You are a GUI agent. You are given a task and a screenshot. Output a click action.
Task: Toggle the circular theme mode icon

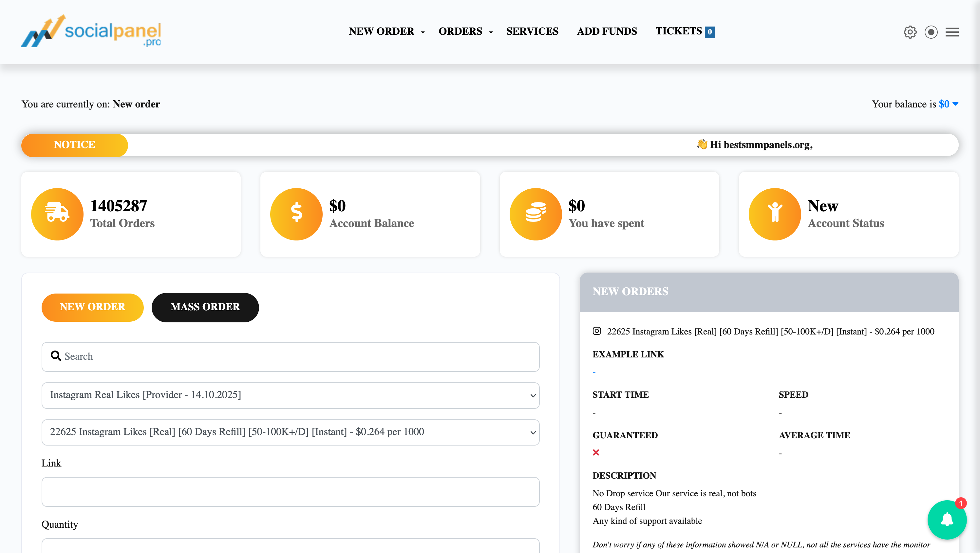(x=931, y=32)
